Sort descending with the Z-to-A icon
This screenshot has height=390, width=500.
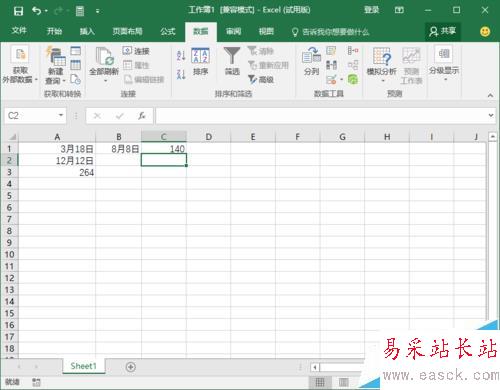(x=181, y=74)
